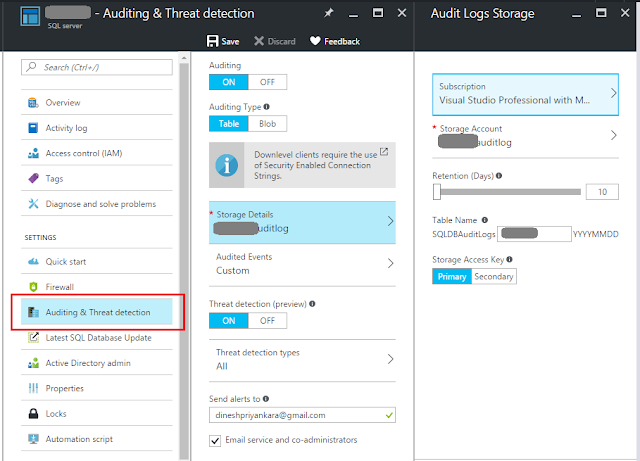
Task: Click the Save disk icon
Action: coord(212,41)
